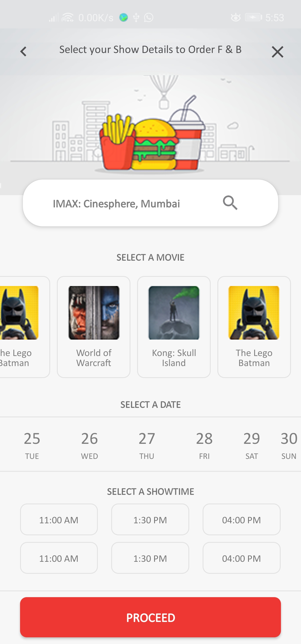
Task: Choose first-row 1:30 PM showtime
Action: (150, 519)
